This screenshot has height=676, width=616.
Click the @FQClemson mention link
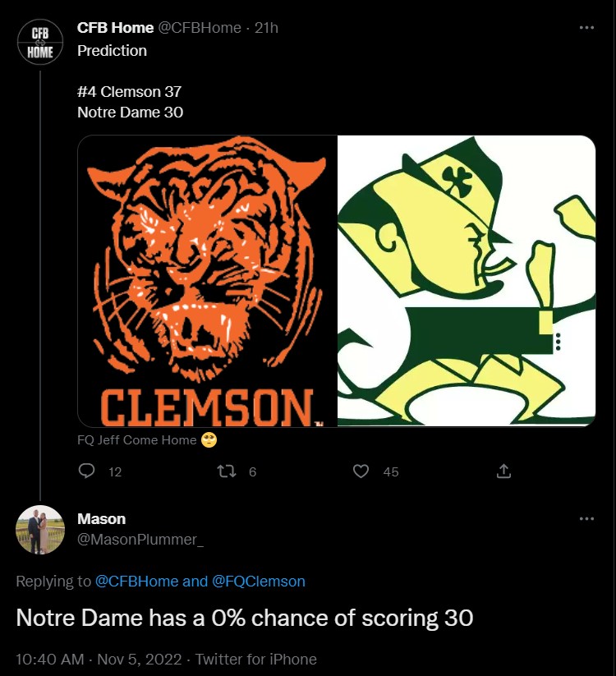[x=259, y=582]
